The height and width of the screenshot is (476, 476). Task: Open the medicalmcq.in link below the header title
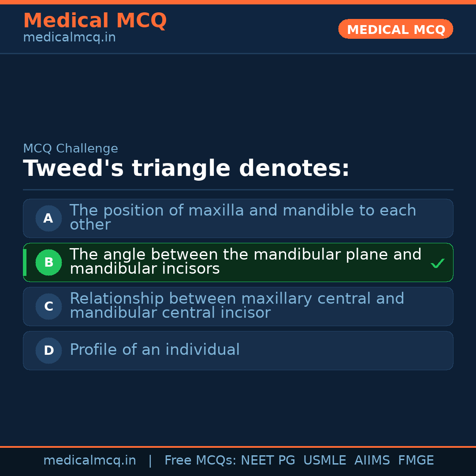(69, 37)
